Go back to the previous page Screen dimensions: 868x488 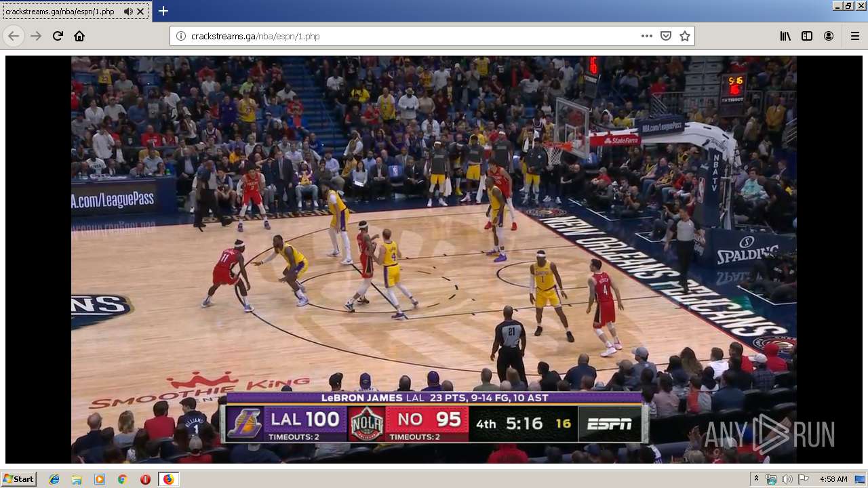click(x=14, y=36)
